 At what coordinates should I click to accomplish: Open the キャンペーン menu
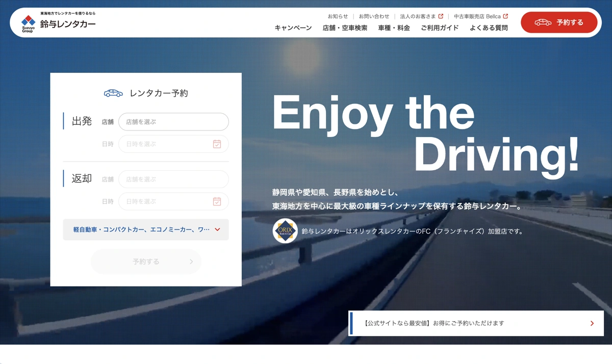pyautogui.click(x=293, y=28)
